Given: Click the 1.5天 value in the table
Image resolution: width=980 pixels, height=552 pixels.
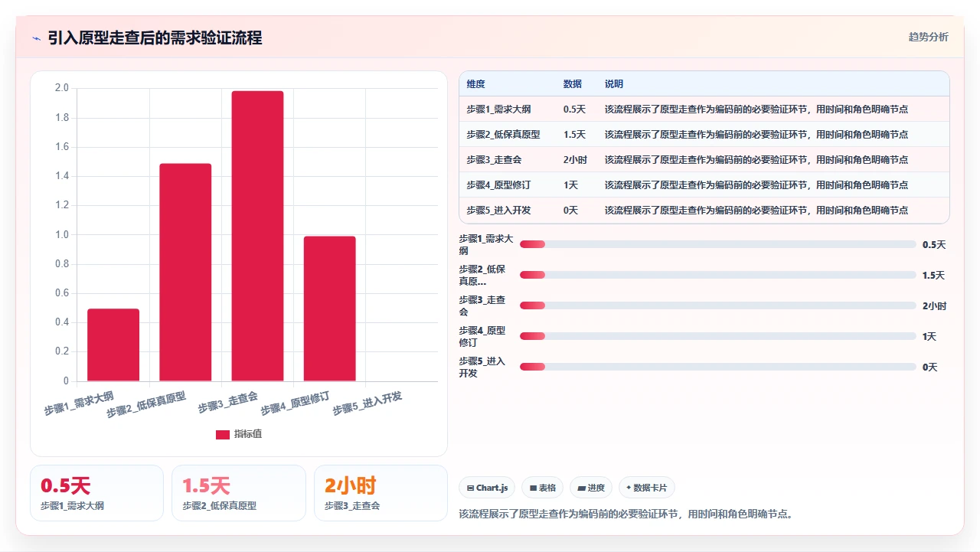Looking at the screenshot, I should click(x=574, y=134).
